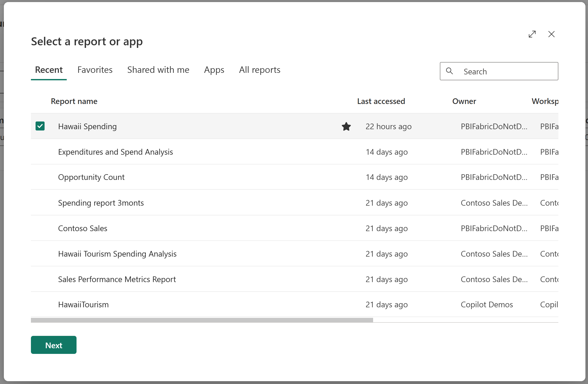Click the checkbox next to Hawaii Spending
The height and width of the screenshot is (384, 588).
(x=40, y=126)
